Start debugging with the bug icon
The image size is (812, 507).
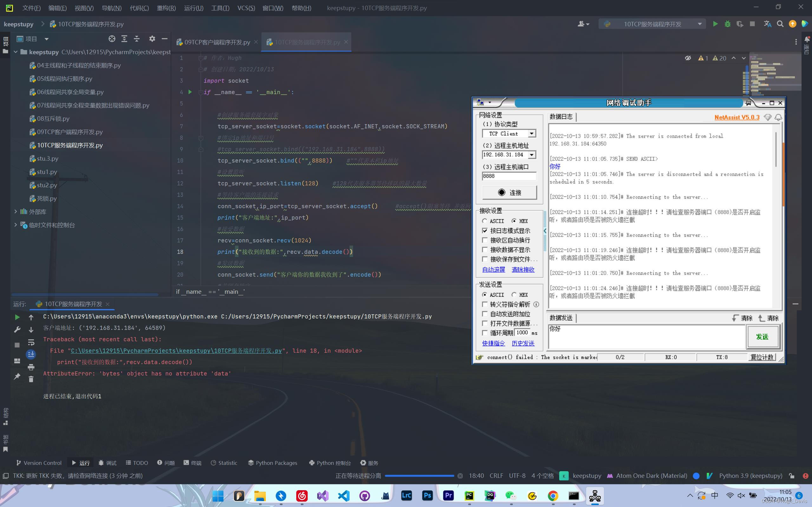(x=727, y=24)
